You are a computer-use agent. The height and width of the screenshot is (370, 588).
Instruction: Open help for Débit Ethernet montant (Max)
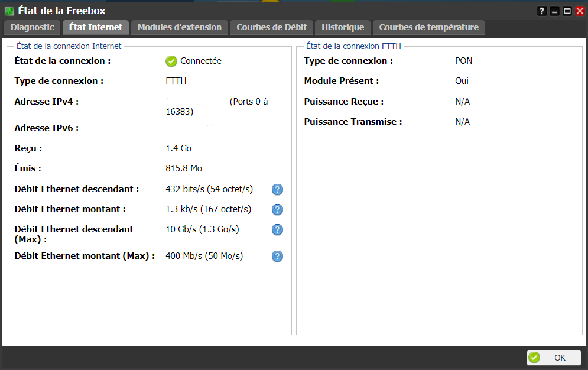click(x=277, y=256)
